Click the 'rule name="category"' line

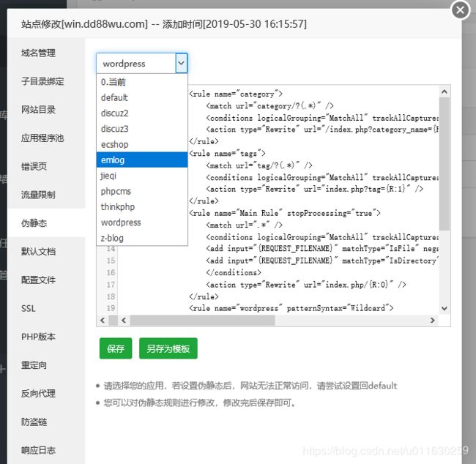pos(236,94)
